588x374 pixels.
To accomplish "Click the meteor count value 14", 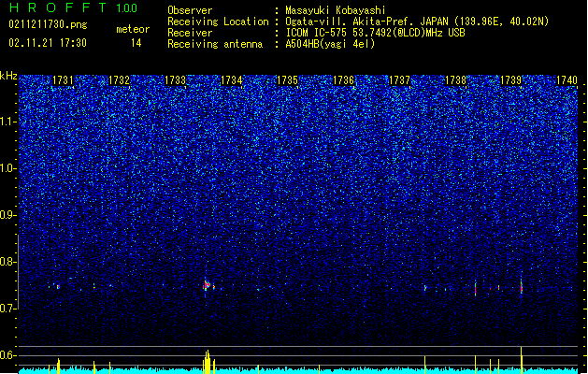I will pos(136,43).
